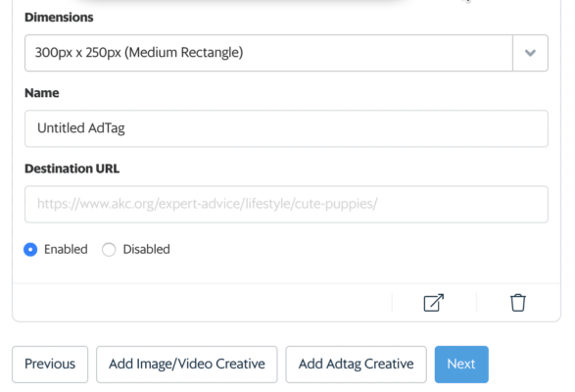Focus the Destination URL input field

pos(286,204)
